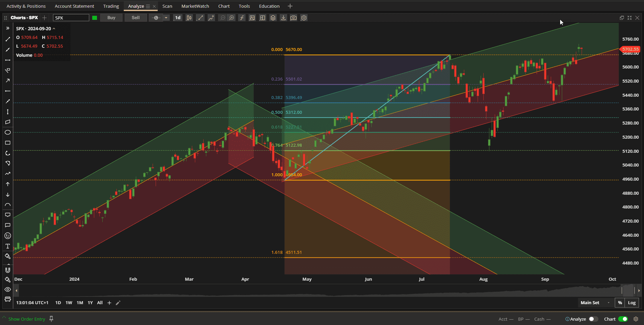Screen dimensions: 644x325
Task: Select the curve drawing tool
Action: (8, 204)
